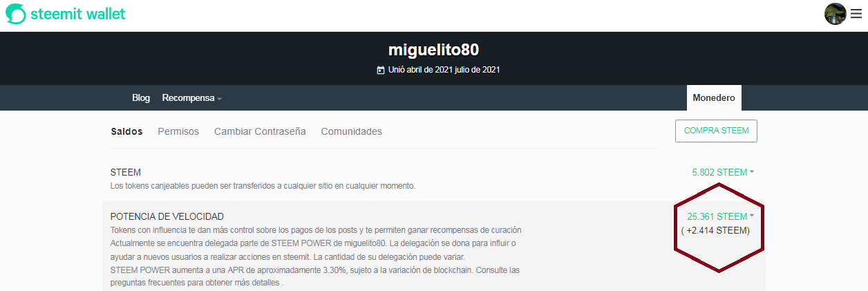Viewport: 868px width, 291px height.
Task: Click the (+2.414 STEEM) delegated amount
Action: click(715, 230)
